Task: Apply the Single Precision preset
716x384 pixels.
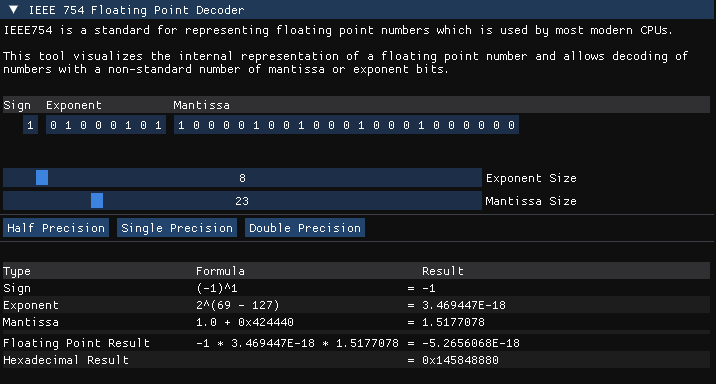Action: (x=177, y=228)
